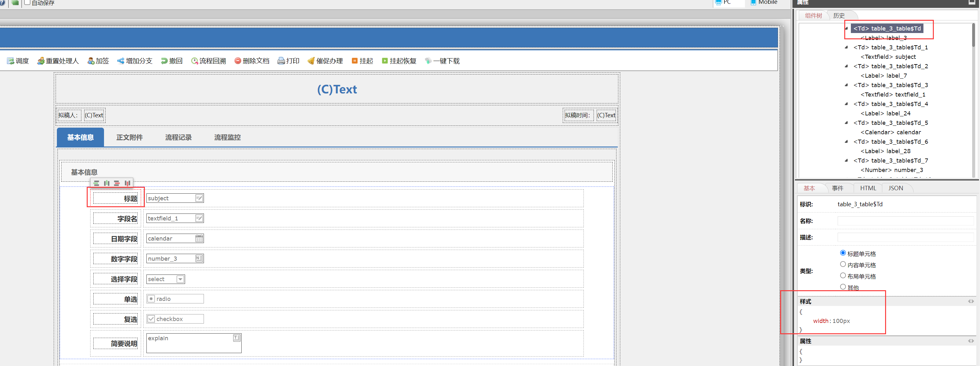
Task: Collapse the table_3_table$Td_1 tree node
Action: pos(846,47)
